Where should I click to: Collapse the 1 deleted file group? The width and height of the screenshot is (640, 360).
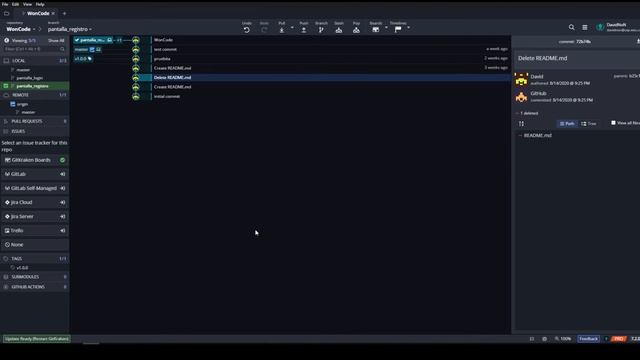(x=527, y=113)
